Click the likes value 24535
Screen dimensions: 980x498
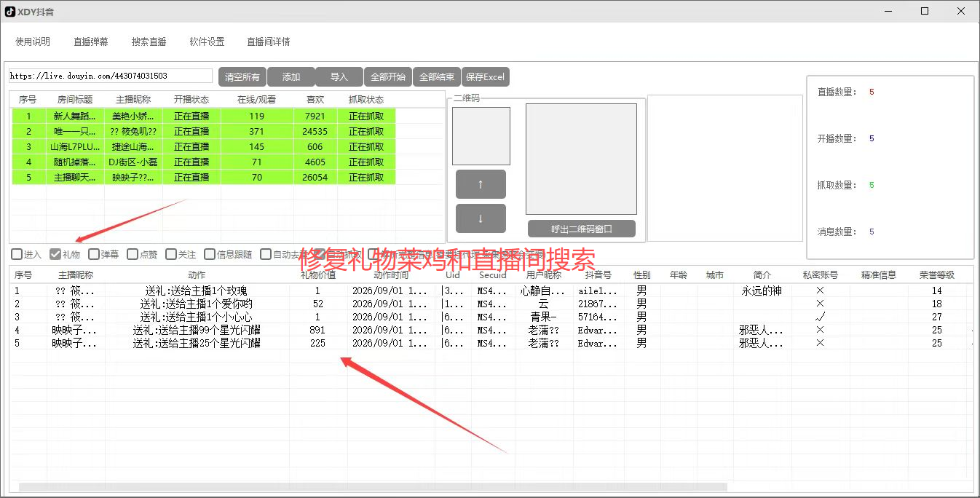click(x=315, y=131)
